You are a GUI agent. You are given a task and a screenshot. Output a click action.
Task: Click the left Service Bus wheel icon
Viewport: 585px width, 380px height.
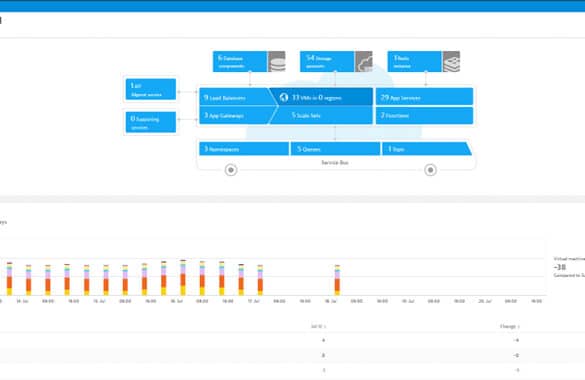coord(231,170)
